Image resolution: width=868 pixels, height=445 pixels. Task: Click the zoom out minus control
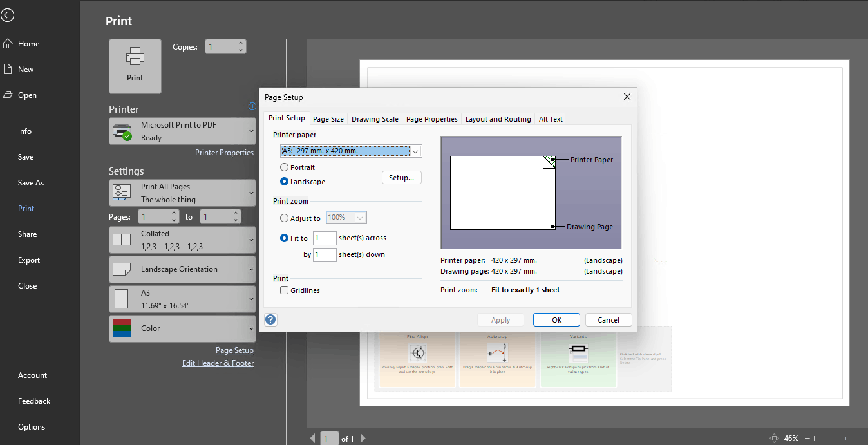(807, 439)
